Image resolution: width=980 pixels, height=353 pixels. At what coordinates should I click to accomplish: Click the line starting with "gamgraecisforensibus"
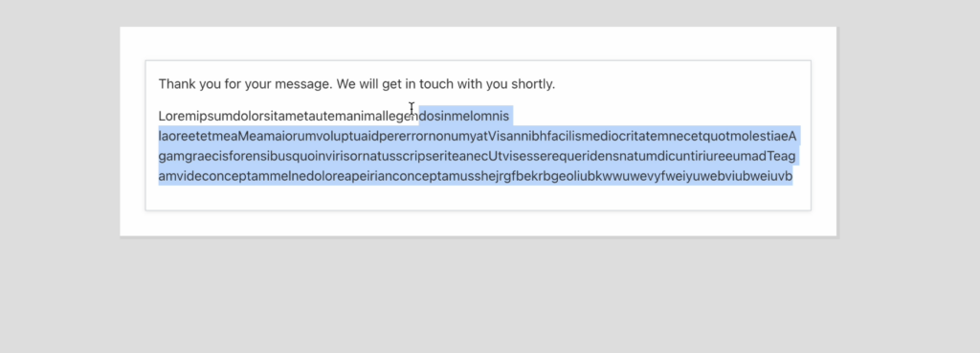click(x=477, y=156)
